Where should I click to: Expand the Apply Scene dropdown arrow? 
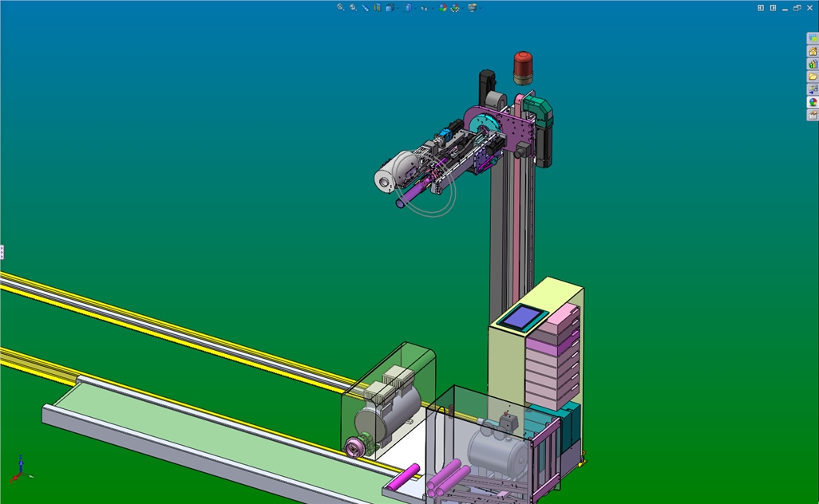tap(462, 8)
